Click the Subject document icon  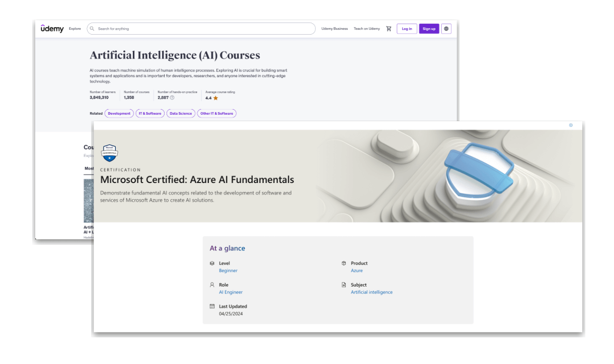pyautogui.click(x=344, y=285)
